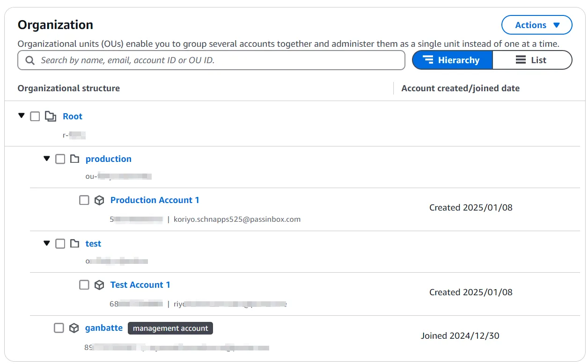Open the Actions dropdown
Viewport: 588px width, 364px height.
point(537,25)
